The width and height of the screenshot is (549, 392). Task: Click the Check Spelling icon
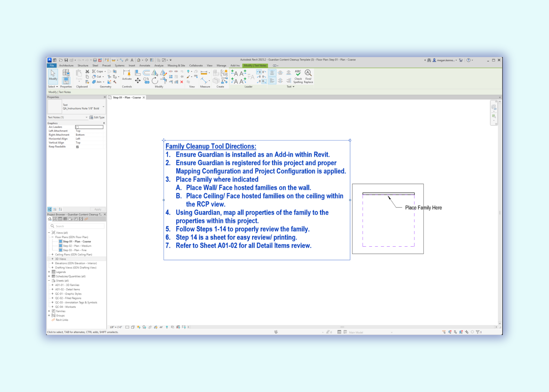[x=298, y=77]
